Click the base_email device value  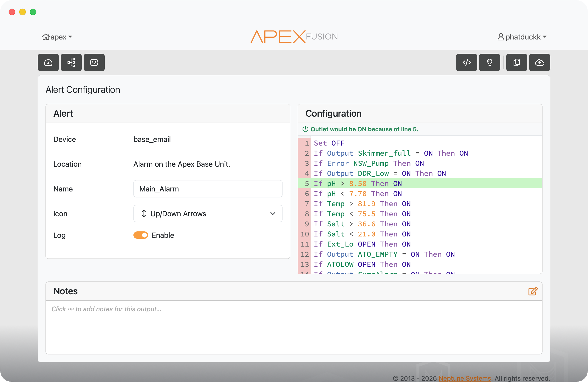[152, 139]
